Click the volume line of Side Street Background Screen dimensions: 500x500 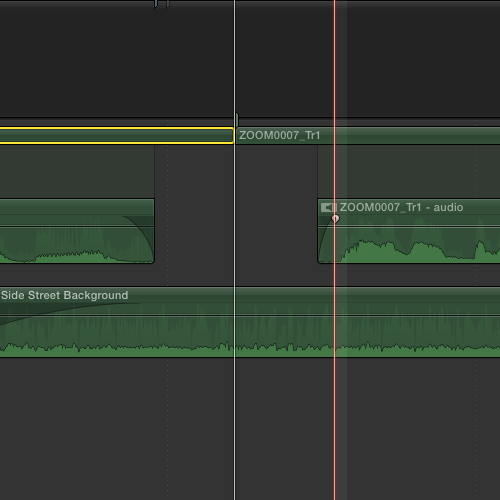(x=250, y=315)
